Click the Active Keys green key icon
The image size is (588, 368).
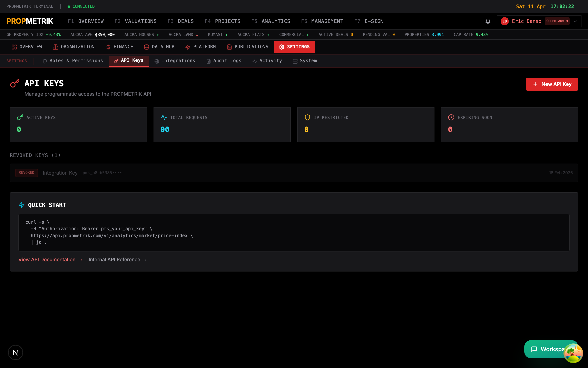click(20, 117)
